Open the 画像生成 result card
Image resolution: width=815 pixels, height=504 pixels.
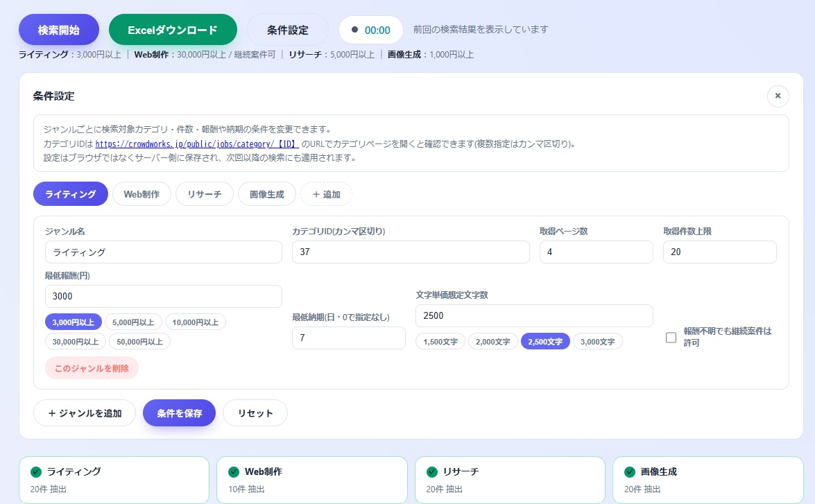point(708,480)
